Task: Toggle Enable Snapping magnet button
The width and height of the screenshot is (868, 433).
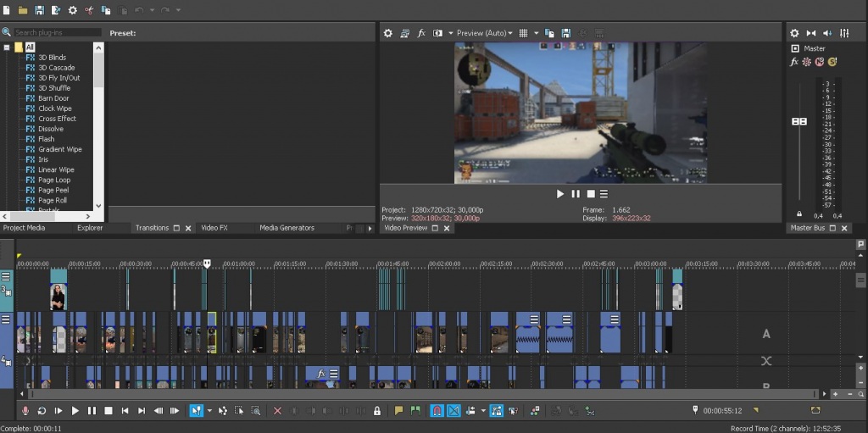Action: click(x=437, y=411)
